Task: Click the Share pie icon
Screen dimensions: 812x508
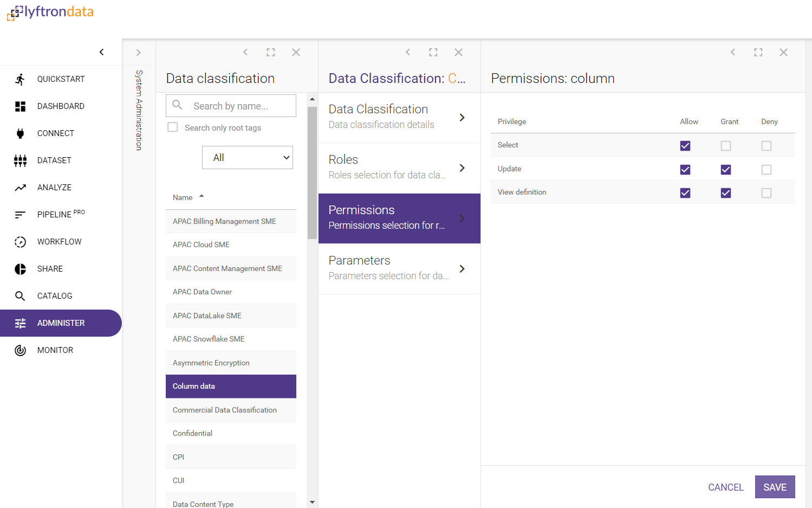Action: coord(20,269)
